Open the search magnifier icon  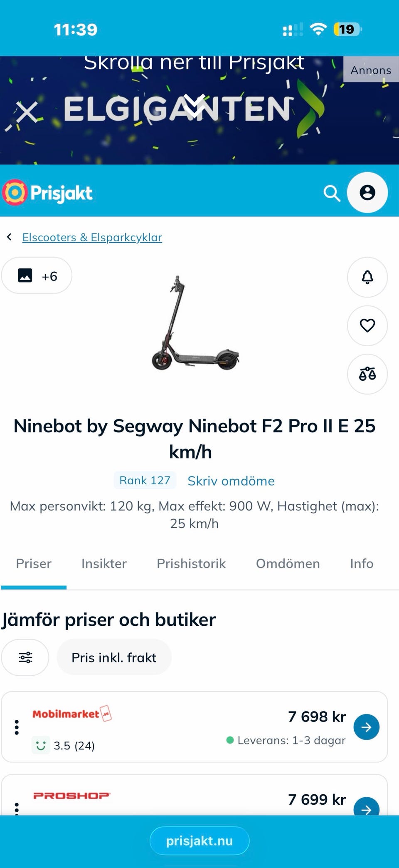pos(332,193)
